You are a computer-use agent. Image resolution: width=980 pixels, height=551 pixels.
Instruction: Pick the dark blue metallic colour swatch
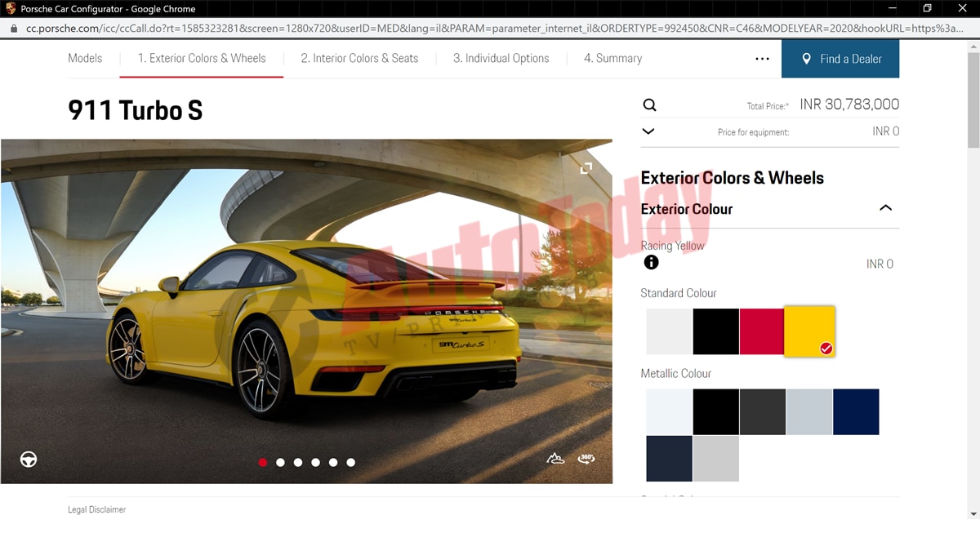[856, 411]
